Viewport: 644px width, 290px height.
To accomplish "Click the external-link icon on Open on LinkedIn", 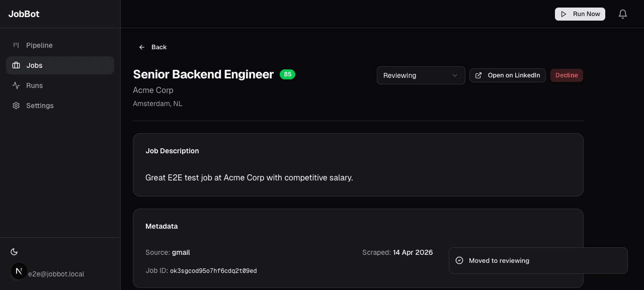I will 478,75.
